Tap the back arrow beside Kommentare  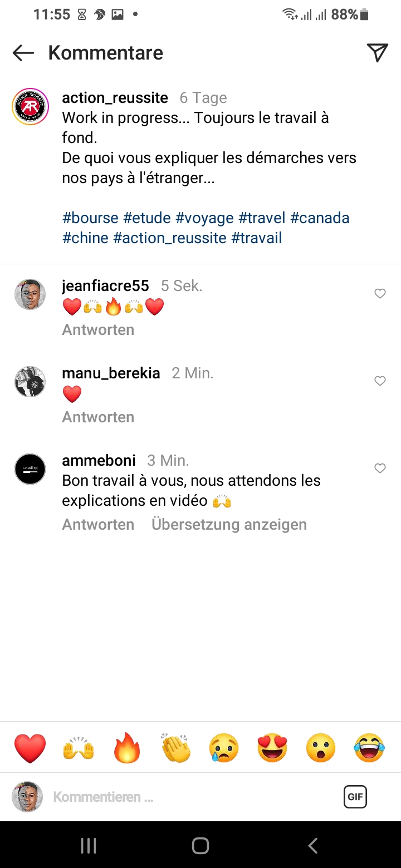tap(23, 53)
